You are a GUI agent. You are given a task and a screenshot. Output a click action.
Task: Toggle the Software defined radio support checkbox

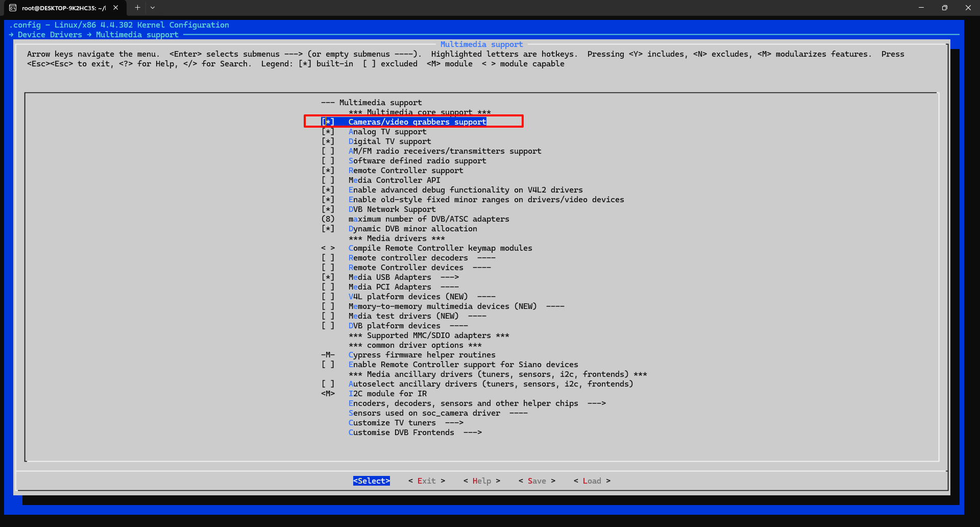click(328, 161)
